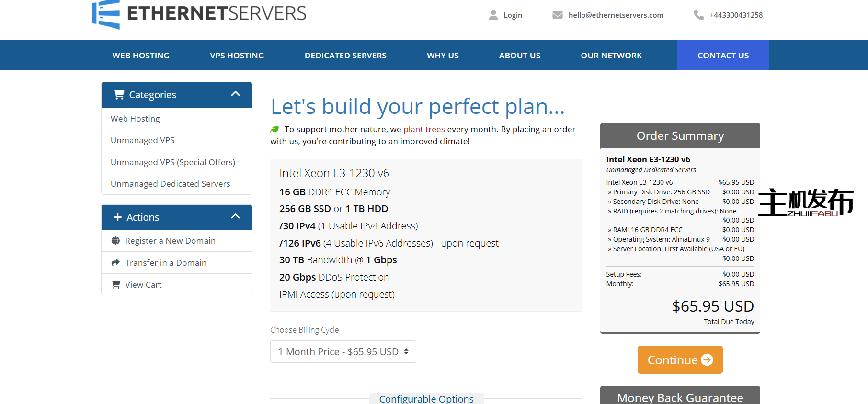
Task: Click the email envelope icon
Action: click(x=557, y=15)
